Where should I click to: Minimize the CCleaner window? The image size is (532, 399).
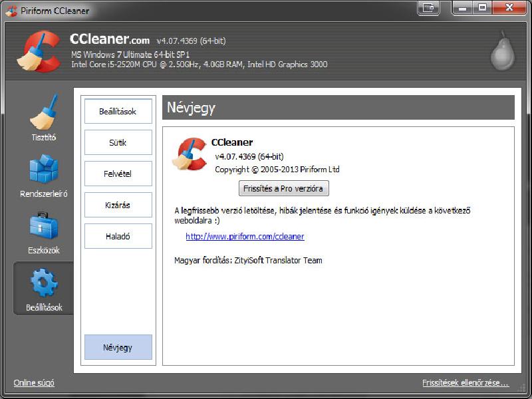click(462, 7)
